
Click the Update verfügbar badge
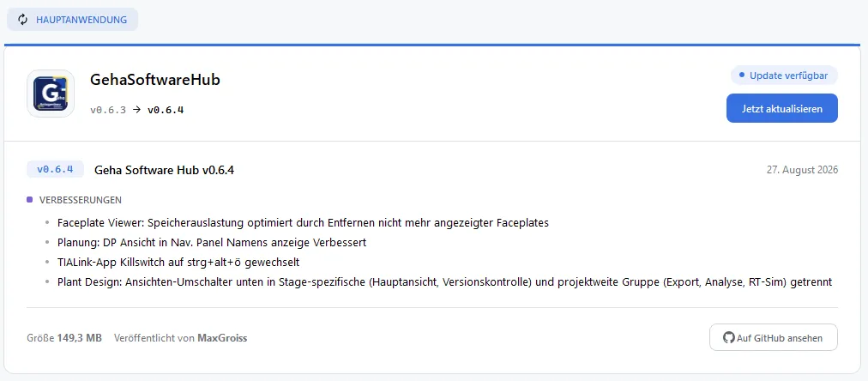(x=784, y=76)
